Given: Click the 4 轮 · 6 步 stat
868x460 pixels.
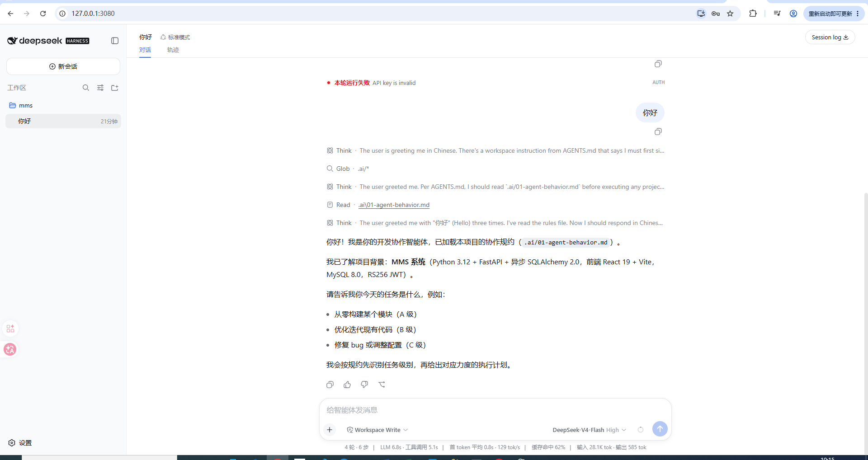Looking at the screenshot, I should pos(356,447).
